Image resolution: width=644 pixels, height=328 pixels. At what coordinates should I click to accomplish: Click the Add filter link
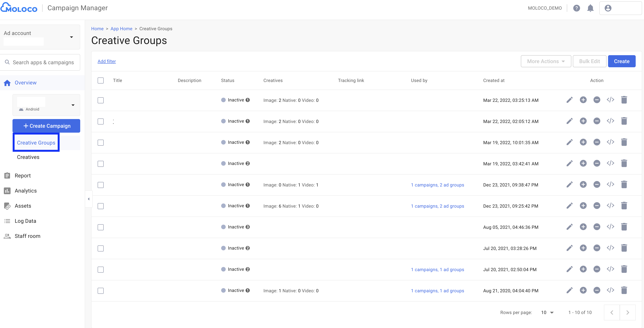coord(107,61)
